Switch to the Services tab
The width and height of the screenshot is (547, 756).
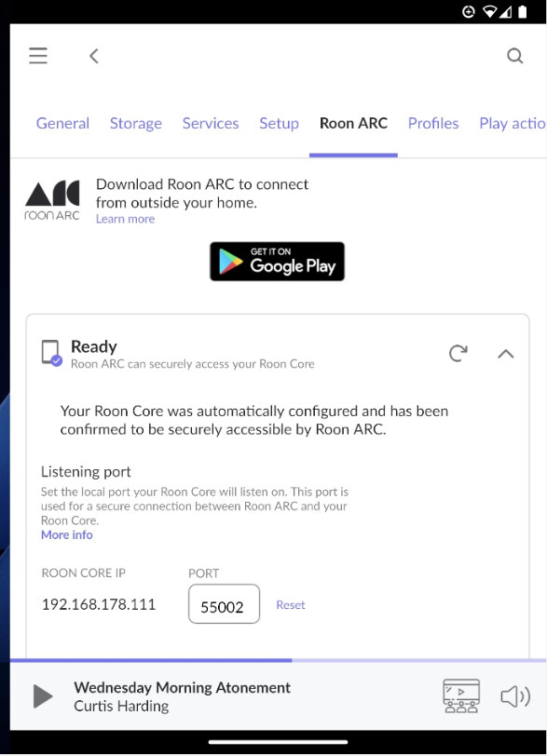coord(211,123)
